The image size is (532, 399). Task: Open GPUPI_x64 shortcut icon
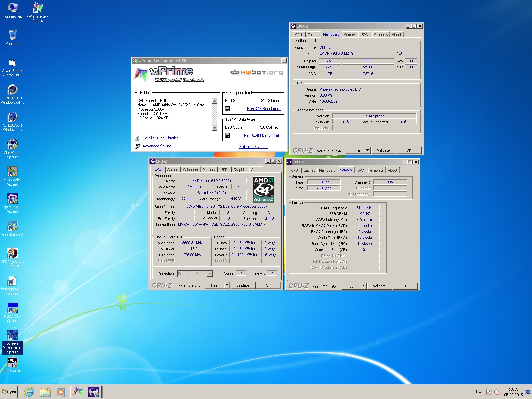[12, 258]
